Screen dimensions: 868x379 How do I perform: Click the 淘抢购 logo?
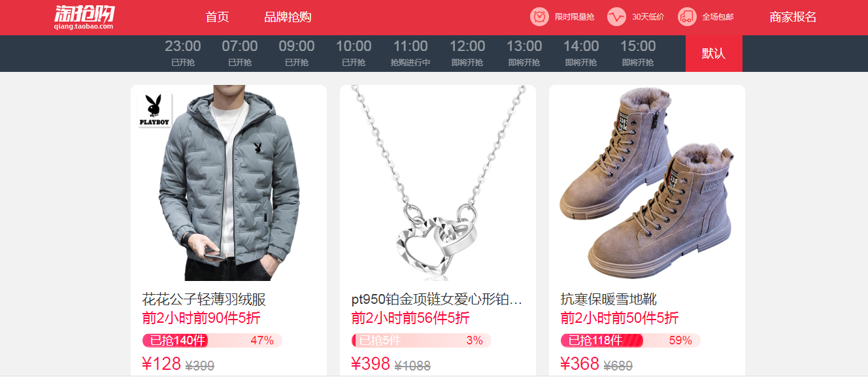(x=84, y=18)
